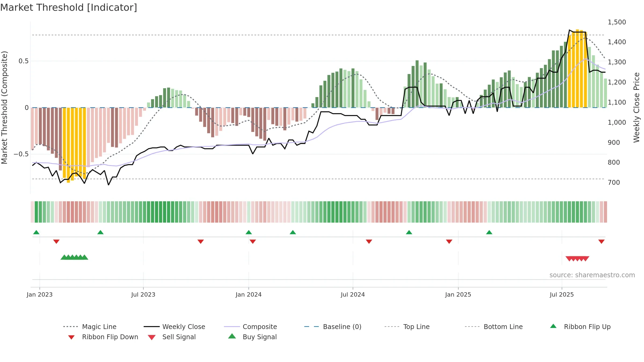Screen dimensions: 644x362
Task: Toggle the Sell Signal legend entry
Action: click(172, 337)
